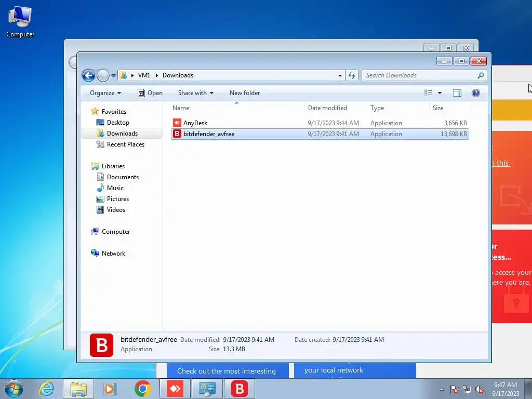The image size is (532, 399).
Task: Open Google Chrome from the taskbar
Action: (x=142, y=389)
